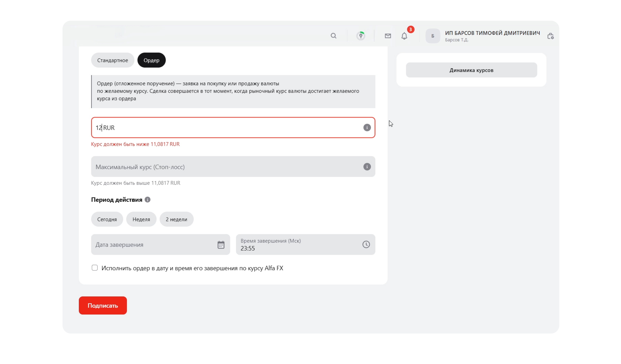Open the lightbulb tips progress icon
The width and height of the screenshot is (621, 364).
pyautogui.click(x=361, y=36)
